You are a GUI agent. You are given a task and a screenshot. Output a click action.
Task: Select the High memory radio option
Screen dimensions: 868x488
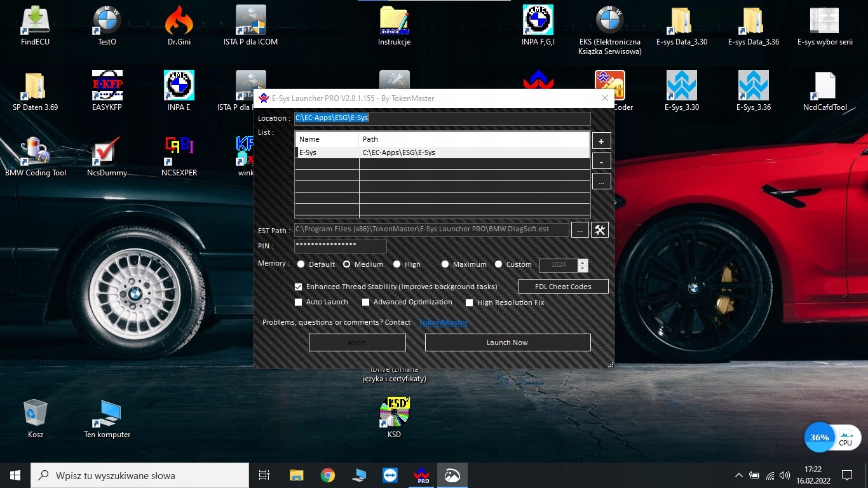(x=397, y=264)
